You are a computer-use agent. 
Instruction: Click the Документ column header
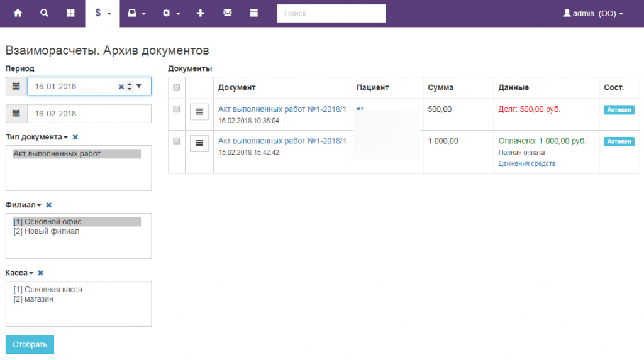[x=236, y=87]
